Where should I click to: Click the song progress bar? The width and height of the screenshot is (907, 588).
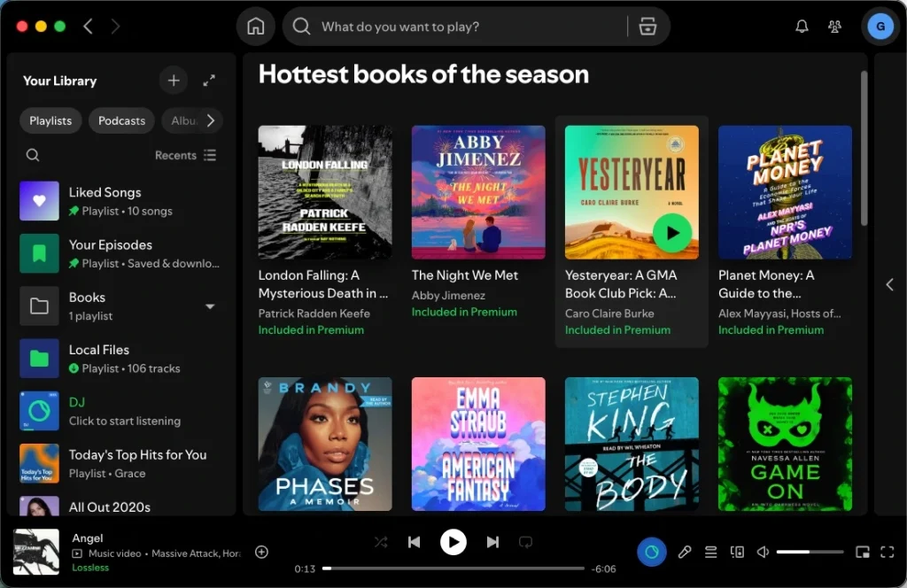pyautogui.click(x=453, y=569)
